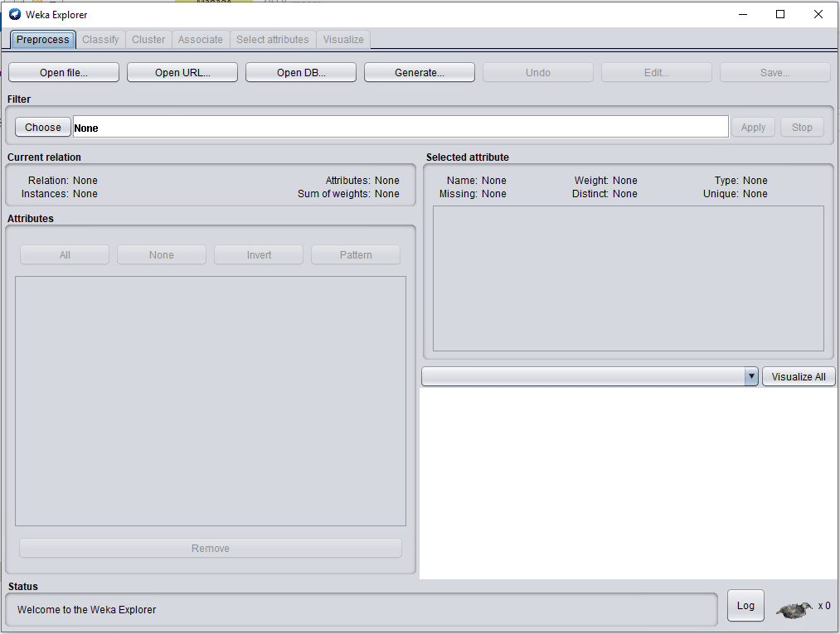
Task: Click the Open file... button
Action: point(64,73)
